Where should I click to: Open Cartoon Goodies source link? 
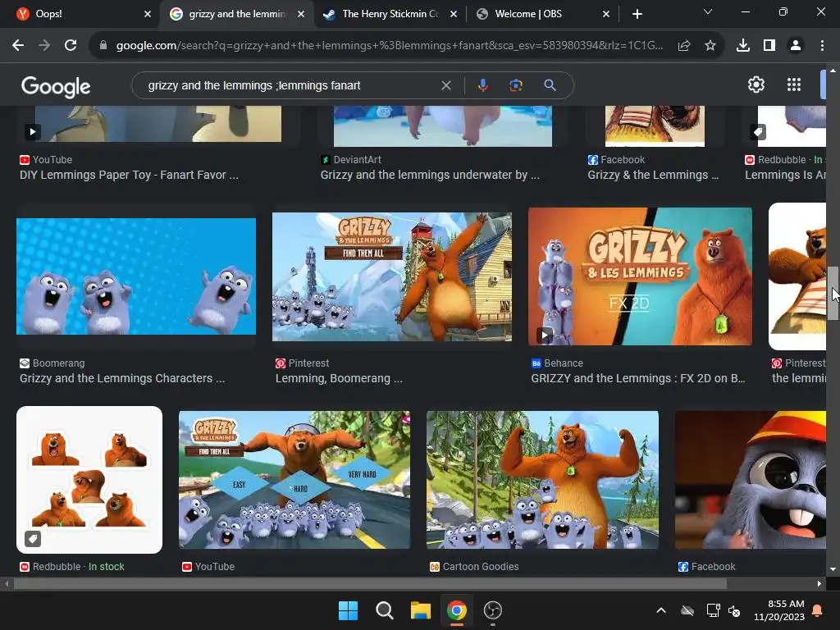click(474, 567)
